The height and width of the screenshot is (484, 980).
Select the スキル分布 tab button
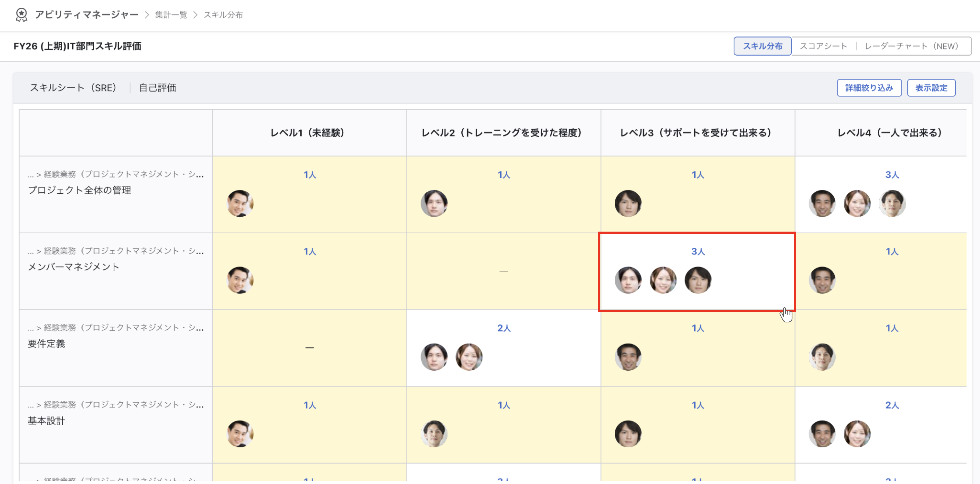763,46
